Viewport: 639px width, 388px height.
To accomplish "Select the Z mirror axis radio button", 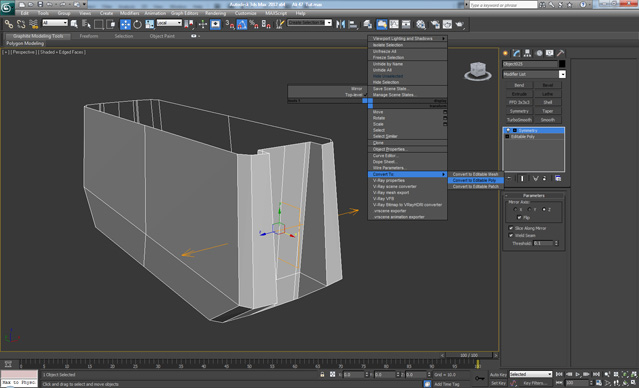I will (x=544, y=209).
